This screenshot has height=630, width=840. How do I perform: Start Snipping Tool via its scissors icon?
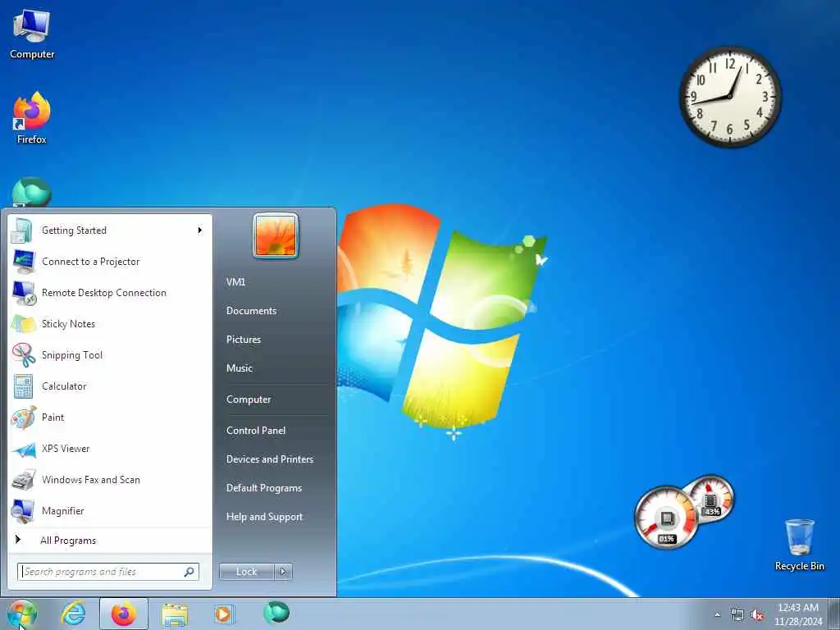[24, 355]
